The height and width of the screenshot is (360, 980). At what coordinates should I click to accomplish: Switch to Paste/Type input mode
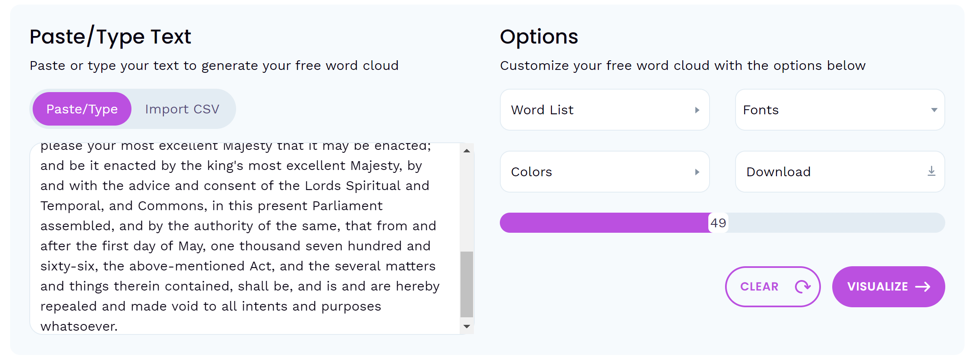(82, 109)
